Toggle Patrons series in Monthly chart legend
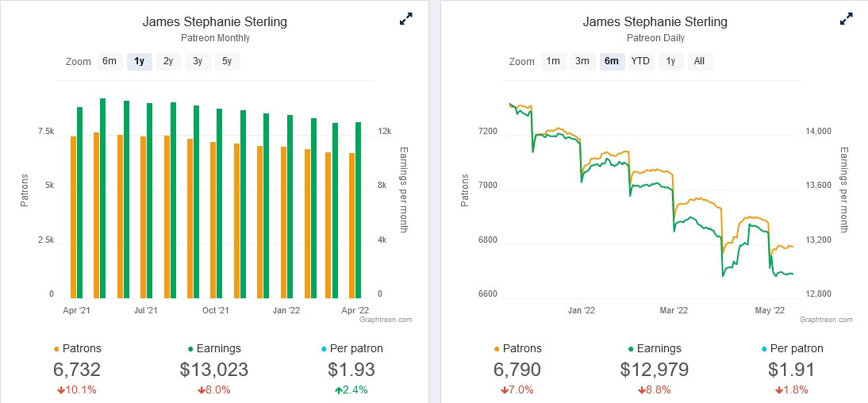 point(77,349)
